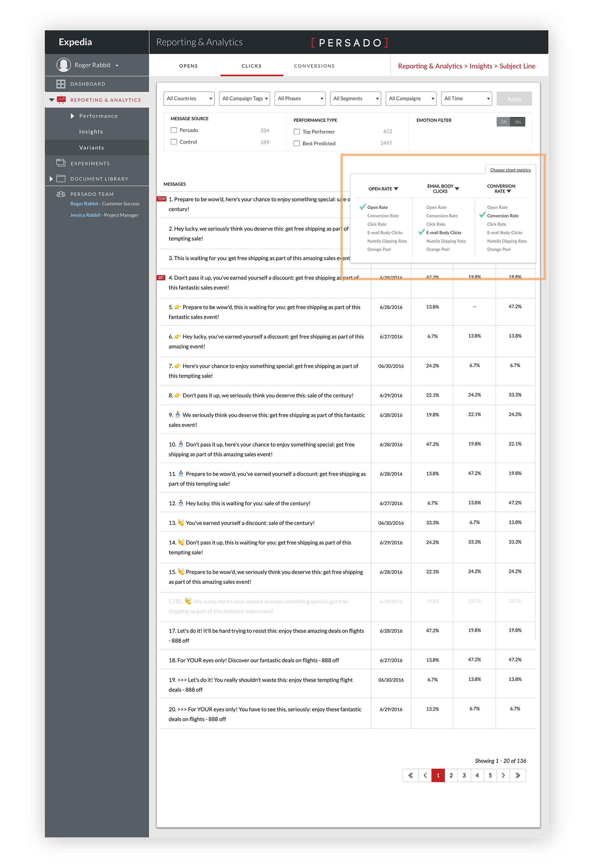The height and width of the screenshot is (868, 592).
Task: Switch emotion filter to On
Action: point(518,122)
